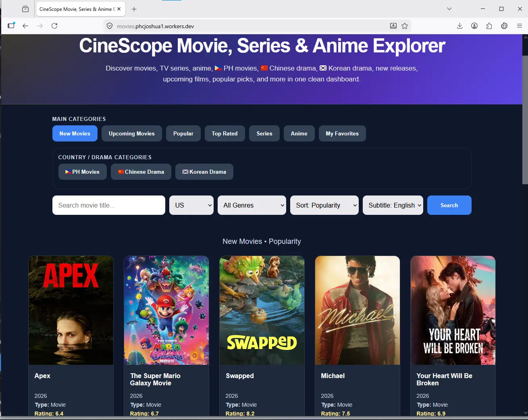
Task: Click The Super Mario Galaxy Movie title
Action: [x=155, y=379]
